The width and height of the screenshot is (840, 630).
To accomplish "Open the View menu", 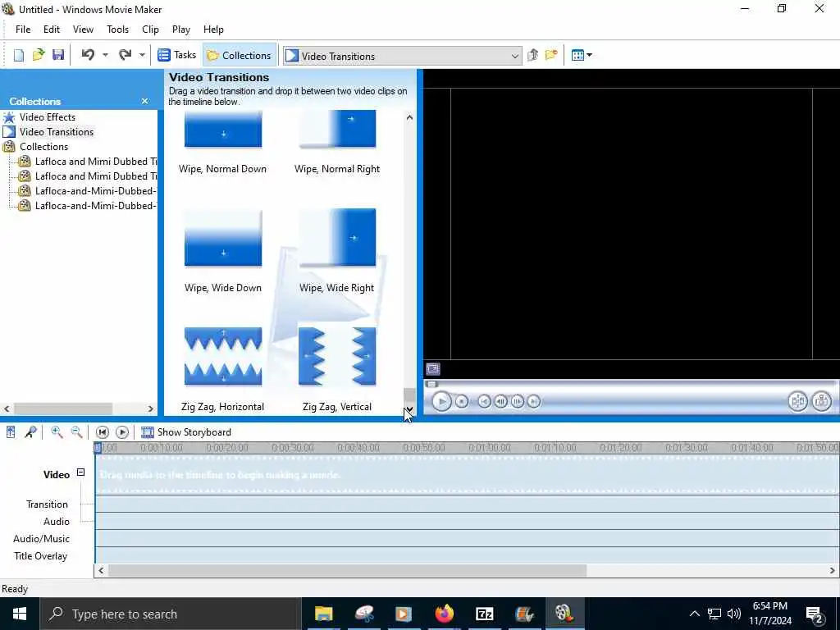I will tap(83, 30).
